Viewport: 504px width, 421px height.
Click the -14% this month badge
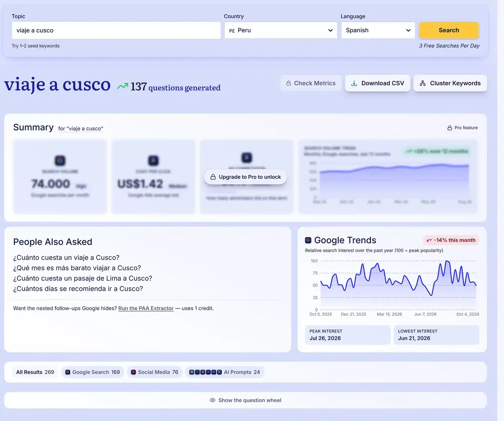(451, 240)
